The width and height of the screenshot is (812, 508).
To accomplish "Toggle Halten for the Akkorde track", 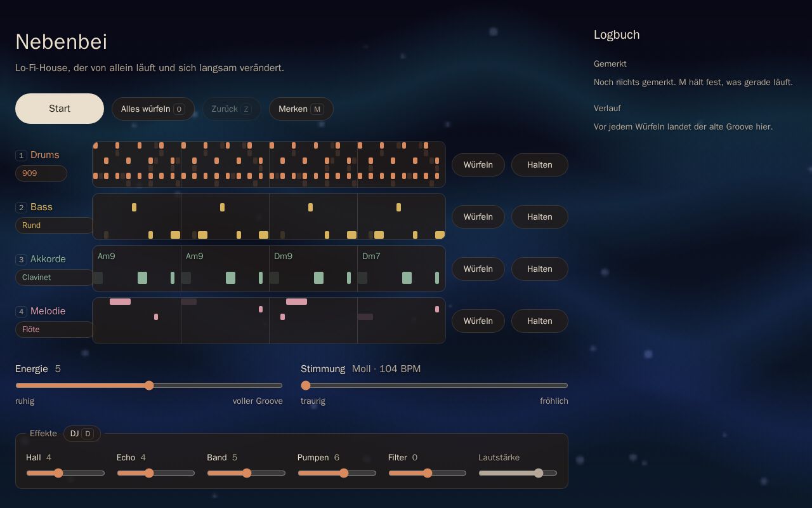I will pyautogui.click(x=540, y=269).
